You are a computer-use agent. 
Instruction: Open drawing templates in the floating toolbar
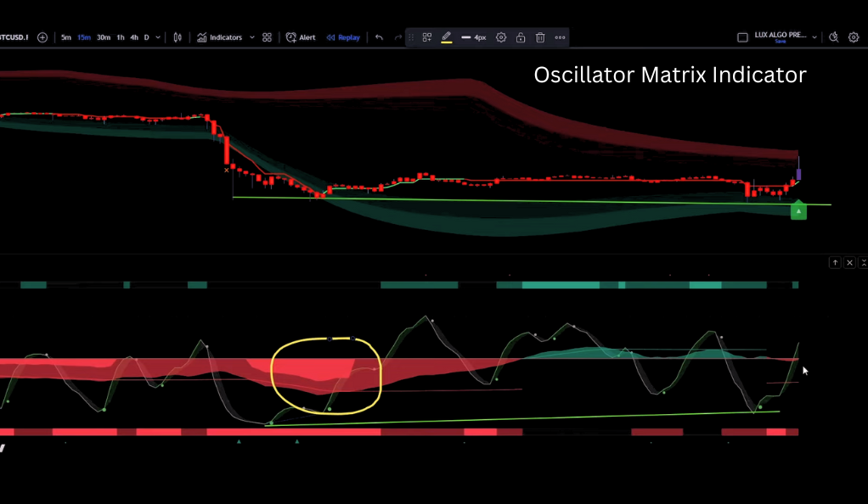(427, 37)
